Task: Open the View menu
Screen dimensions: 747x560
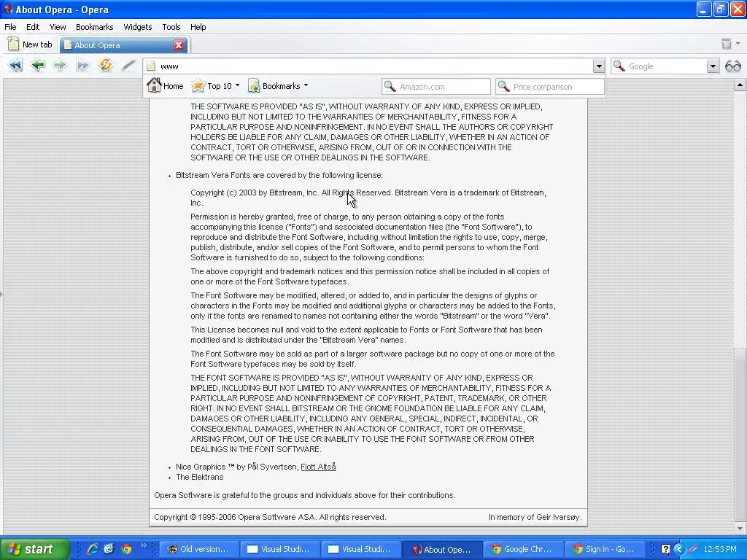Action: pyautogui.click(x=58, y=27)
